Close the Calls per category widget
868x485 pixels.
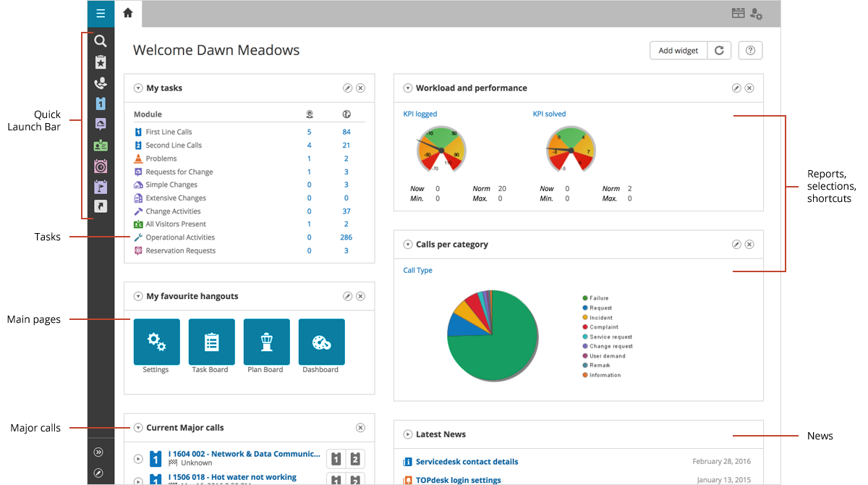click(749, 244)
